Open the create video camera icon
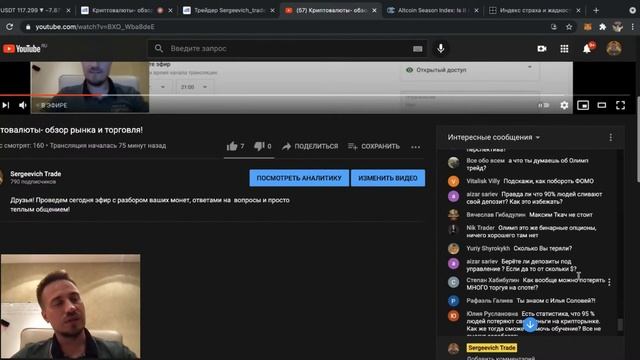The width and height of the screenshot is (640, 360). coord(542,49)
